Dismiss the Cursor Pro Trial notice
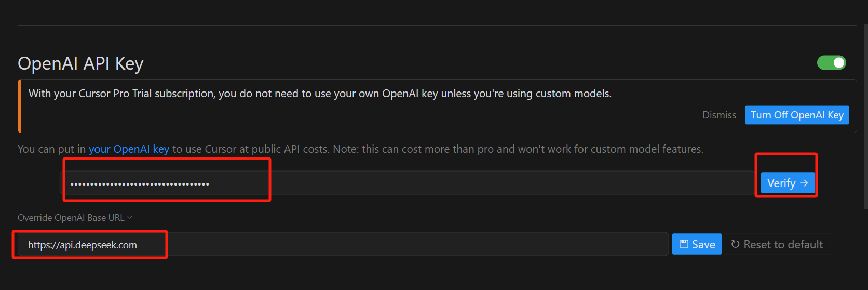The height and width of the screenshot is (290, 868). click(719, 115)
